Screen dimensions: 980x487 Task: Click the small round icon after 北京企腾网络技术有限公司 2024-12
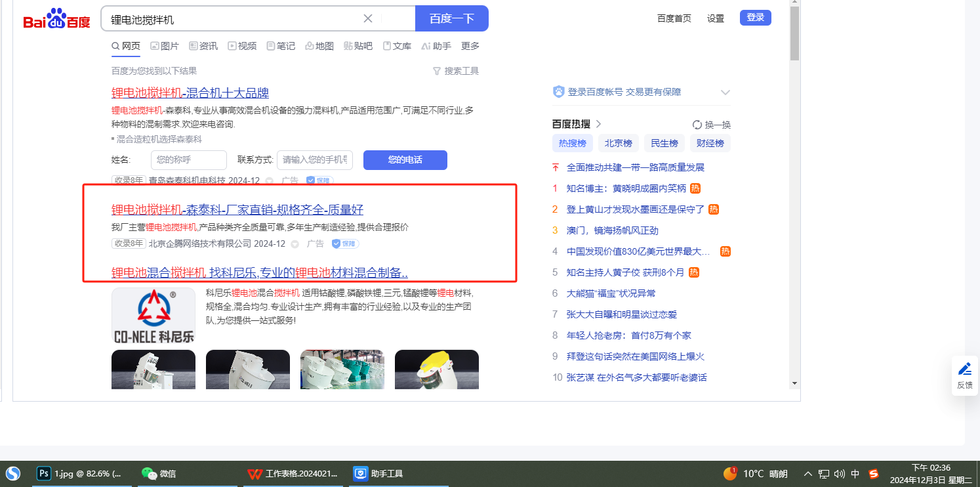295,244
